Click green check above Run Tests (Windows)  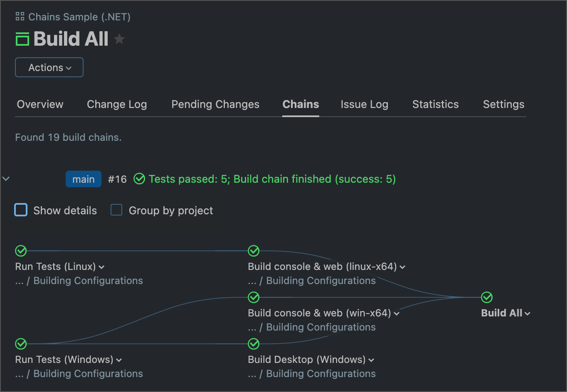click(21, 344)
